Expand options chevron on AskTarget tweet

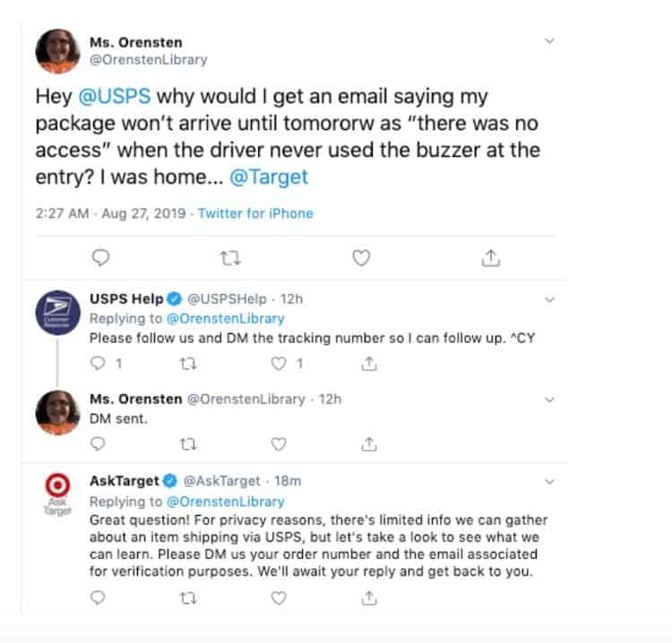click(x=550, y=482)
